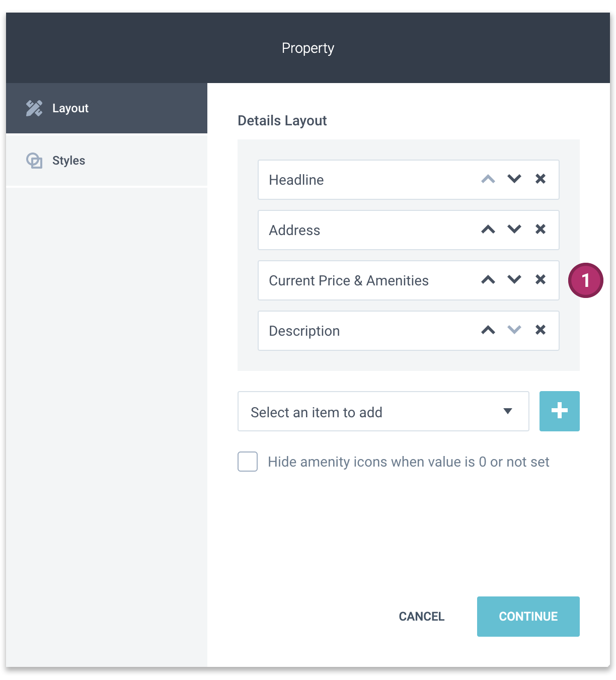Move Current Price & Amenities down

514,279
